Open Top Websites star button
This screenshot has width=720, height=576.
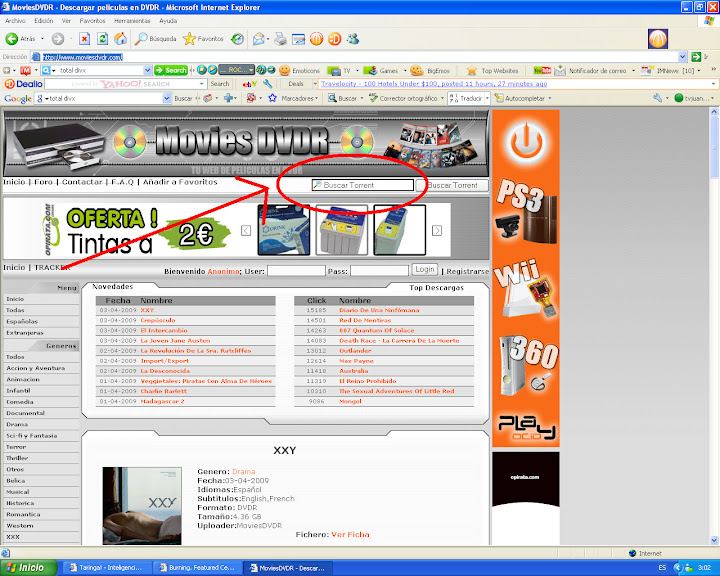pyautogui.click(x=493, y=70)
